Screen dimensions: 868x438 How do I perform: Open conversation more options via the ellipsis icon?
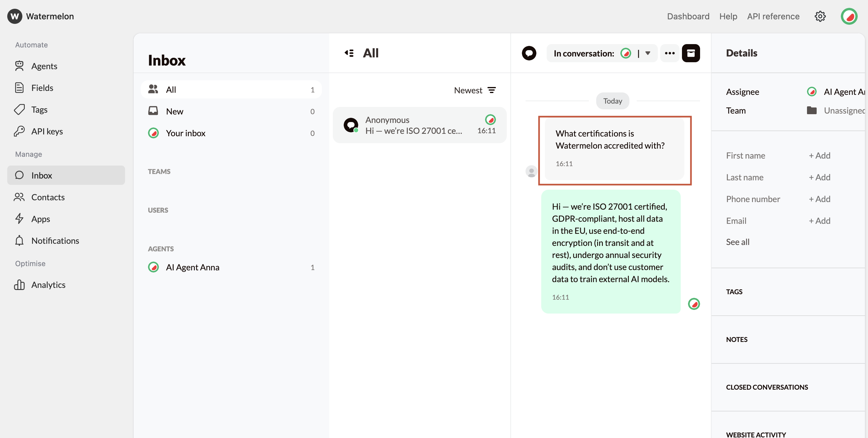(670, 53)
